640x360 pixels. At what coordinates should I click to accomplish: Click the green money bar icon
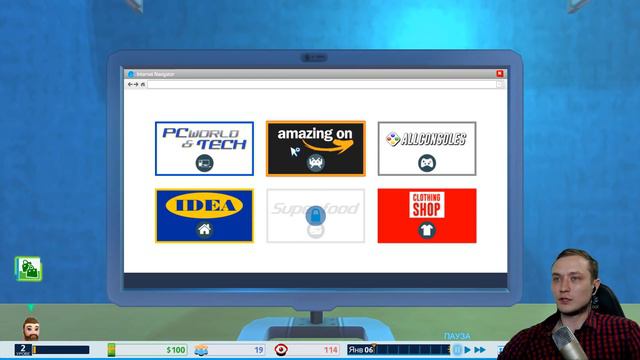coord(111,350)
